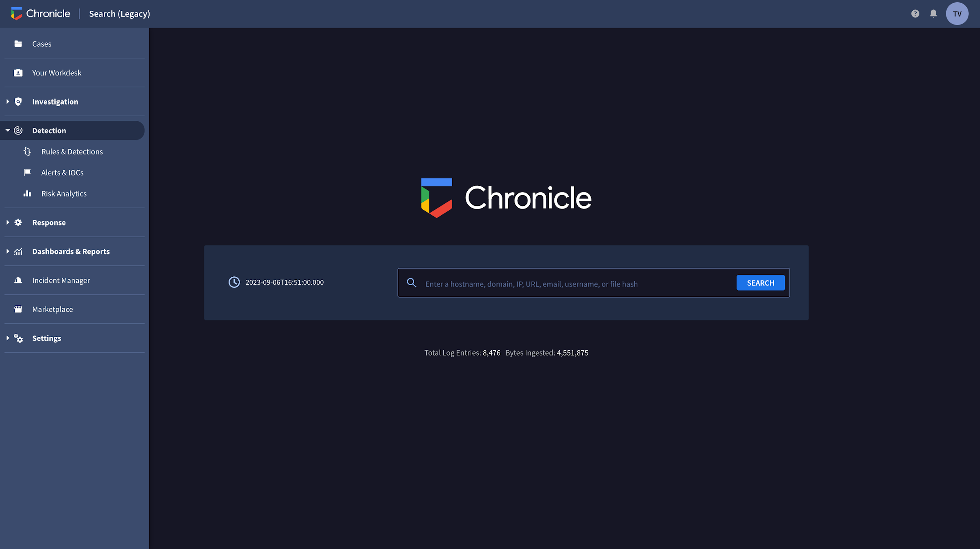The width and height of the screenshot is (980, 549).
Task: Click the Incident Manager bell icon
Action: (x=18, y=280)
